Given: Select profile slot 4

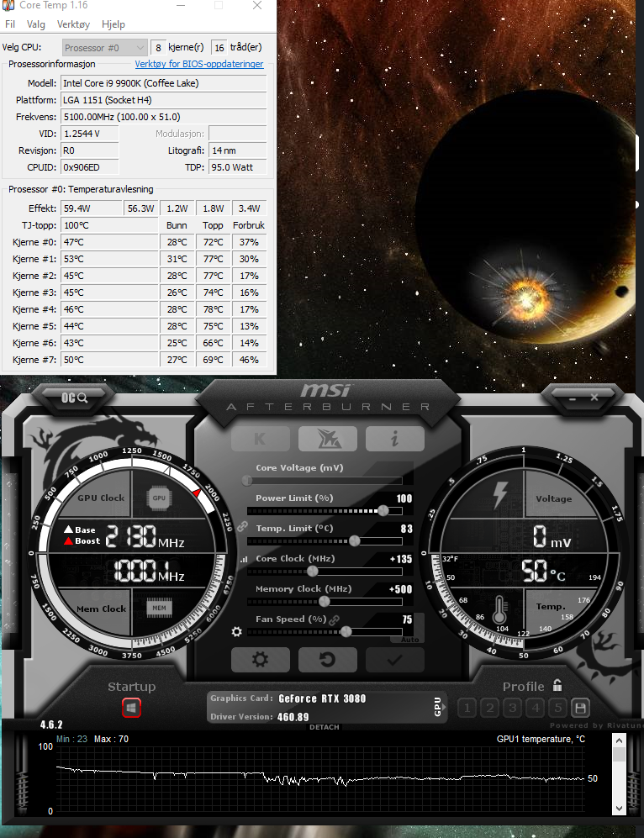Looking at the screenshot, I should (x=536, y=708).
